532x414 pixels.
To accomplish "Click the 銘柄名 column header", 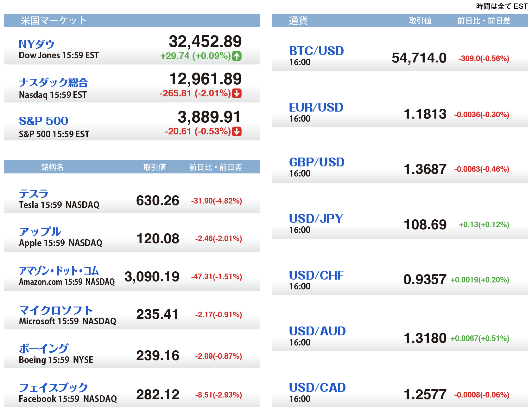I will (52, 167).
